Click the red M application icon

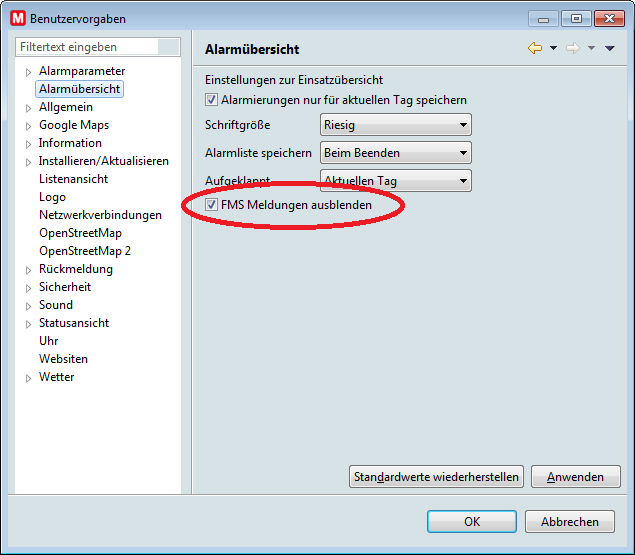17,18
